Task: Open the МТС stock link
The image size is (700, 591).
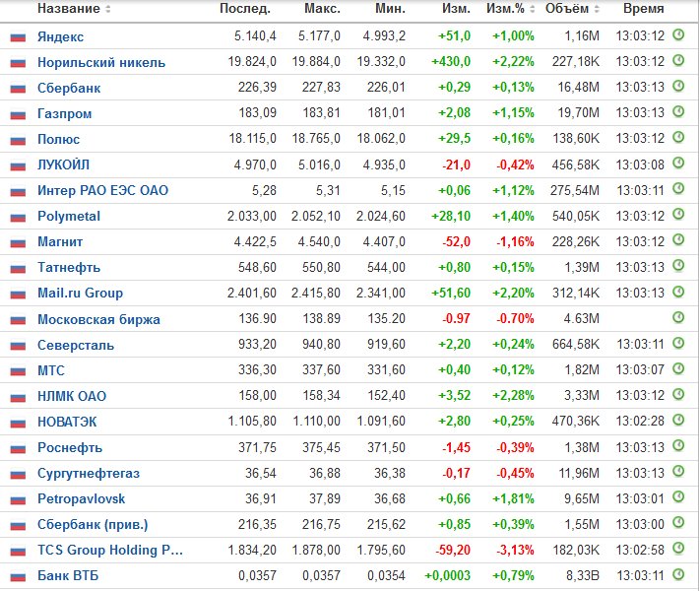Action: click(51, 370)
